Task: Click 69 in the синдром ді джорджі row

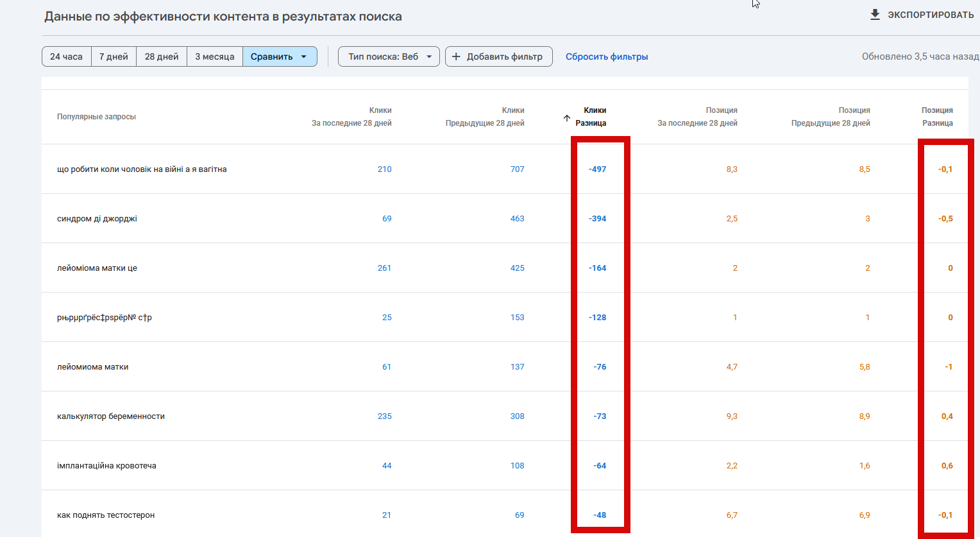Action: (x=387, y=219)
